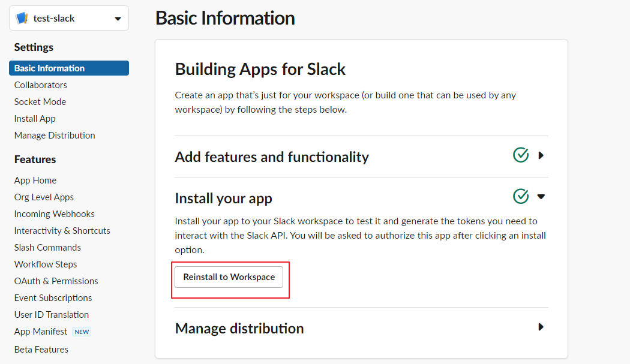Viewport: 630px width, 364px height.
Task: Click the Features section heading
Action: point(35,160)
